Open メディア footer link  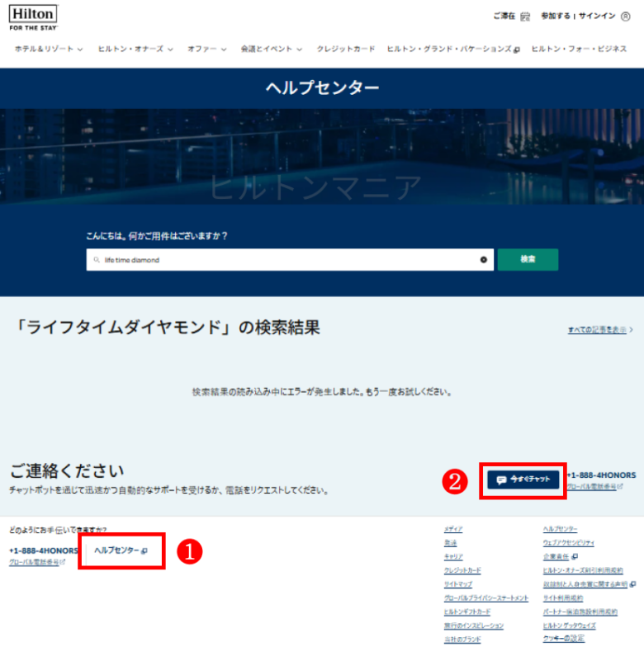tap(453, 529)
